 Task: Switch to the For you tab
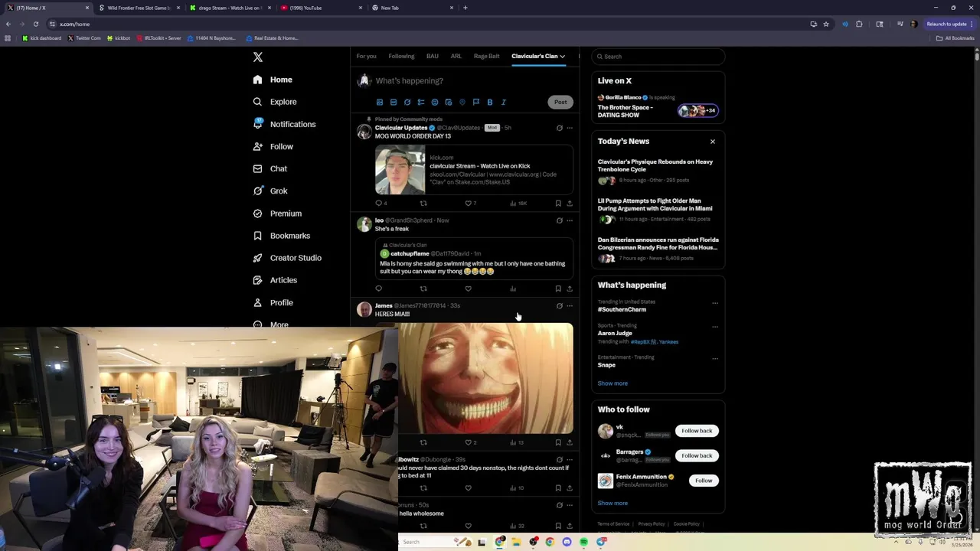pyautogui.click(x=366, y=56)
